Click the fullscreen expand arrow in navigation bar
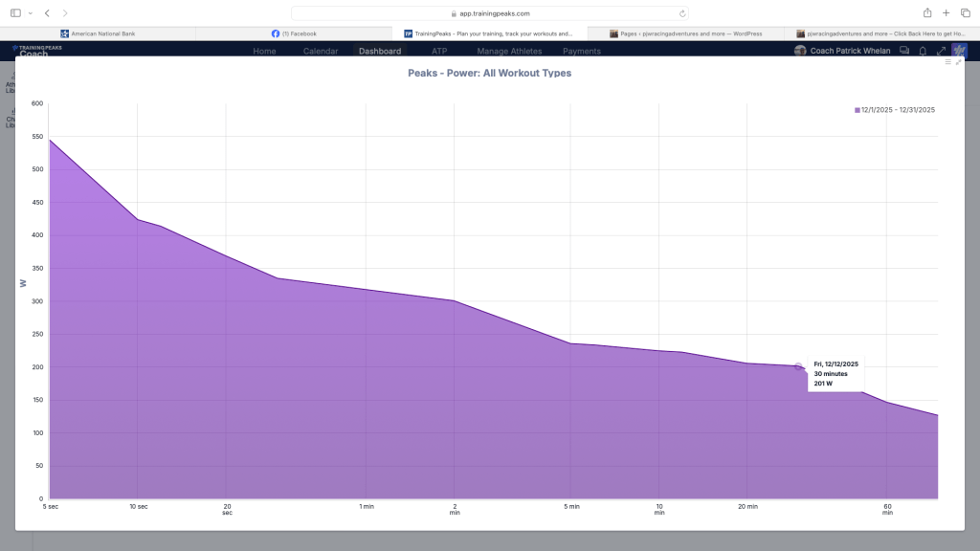Image resolution: width=980 pixels, height=551 pixels. (942, 50)
